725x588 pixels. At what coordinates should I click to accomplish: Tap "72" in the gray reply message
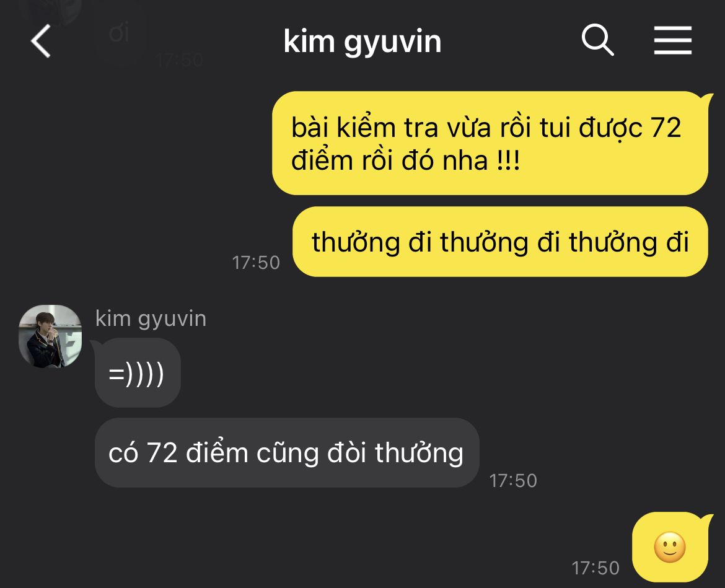[162, 452]
